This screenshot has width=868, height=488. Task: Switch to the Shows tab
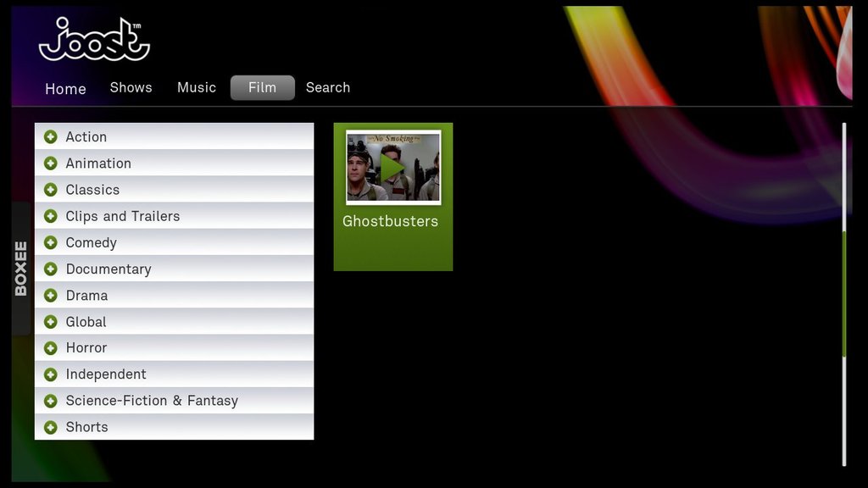click(131, 87)
